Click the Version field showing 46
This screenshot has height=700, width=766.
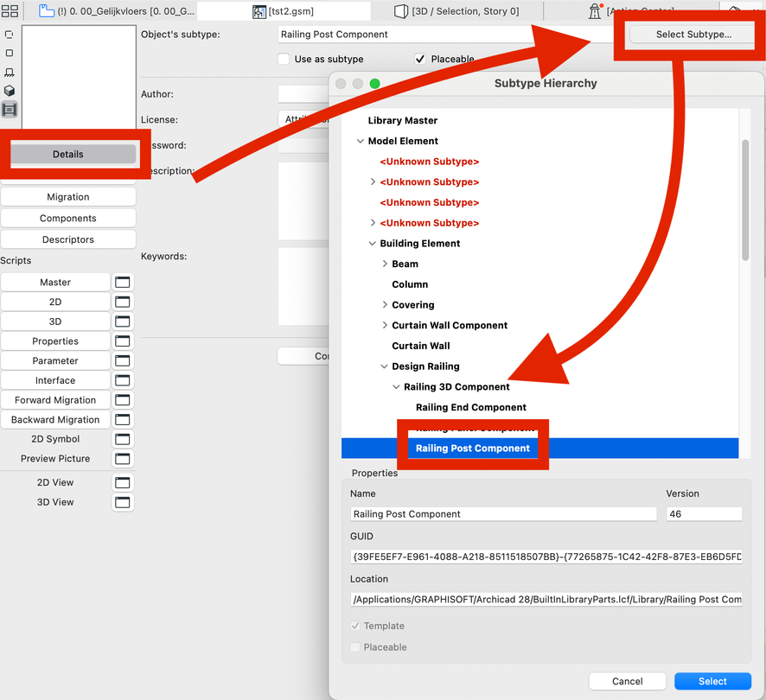tap(704, 514)
